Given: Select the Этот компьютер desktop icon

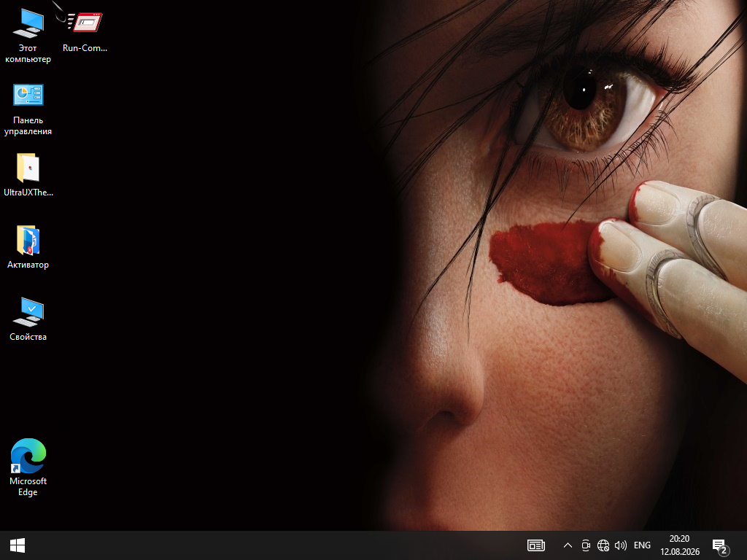Looking at the screenshot, I should [28, 36].
